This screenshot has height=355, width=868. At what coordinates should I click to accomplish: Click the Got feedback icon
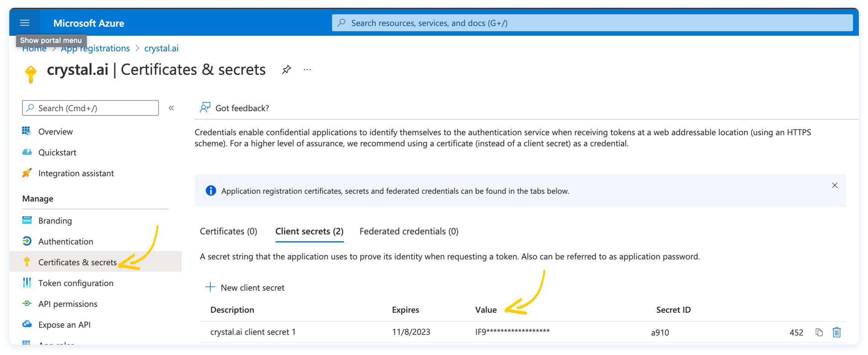pyautogui.click(x=205, y=108)
